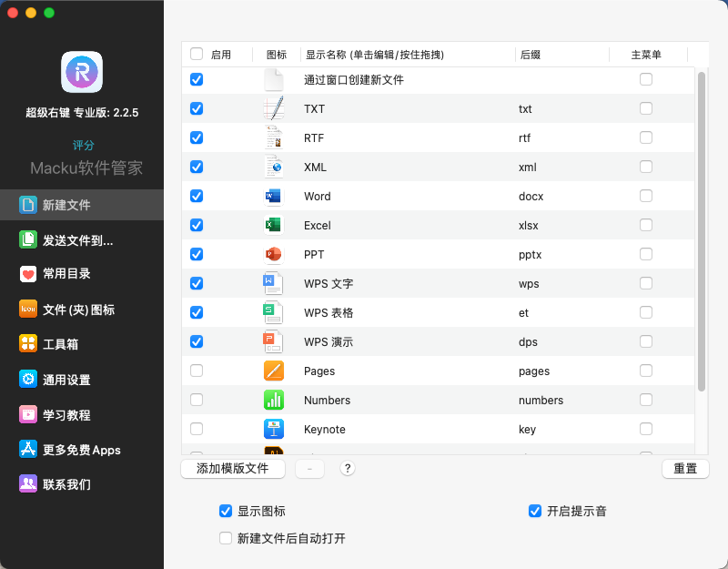Viewport: 728px width, 569px height.
Task: Click the XML file type icon
Action: pos(274,167)
